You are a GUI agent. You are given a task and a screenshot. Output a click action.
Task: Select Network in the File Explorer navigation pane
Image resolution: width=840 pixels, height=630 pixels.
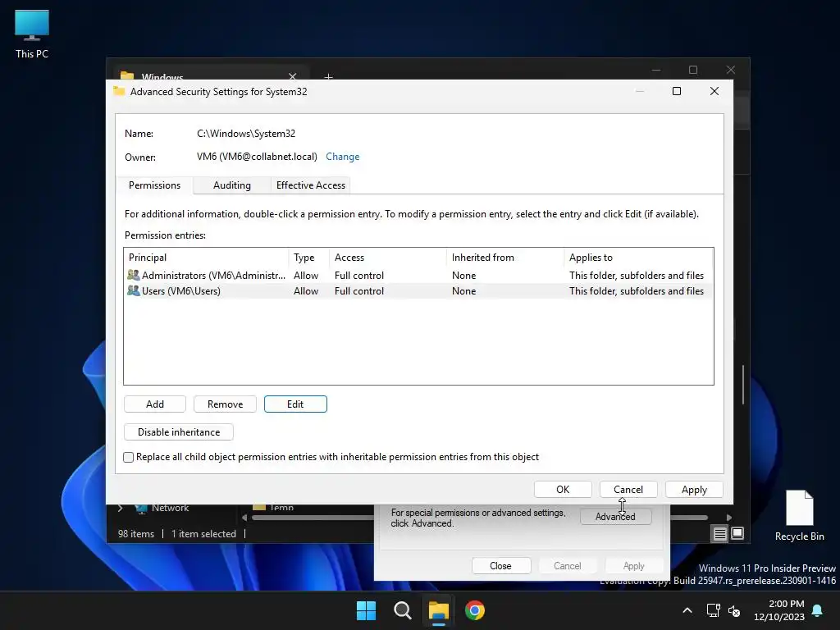coord(170,507)
